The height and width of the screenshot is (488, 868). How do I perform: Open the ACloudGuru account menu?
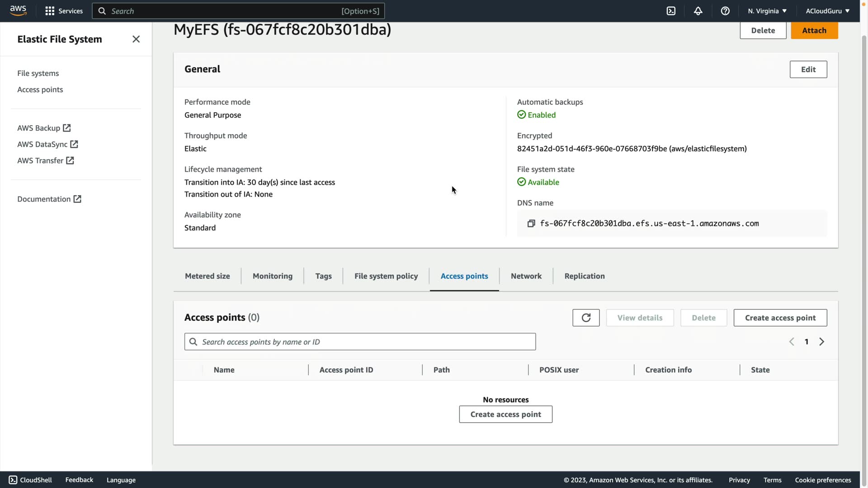coord(827,11)
